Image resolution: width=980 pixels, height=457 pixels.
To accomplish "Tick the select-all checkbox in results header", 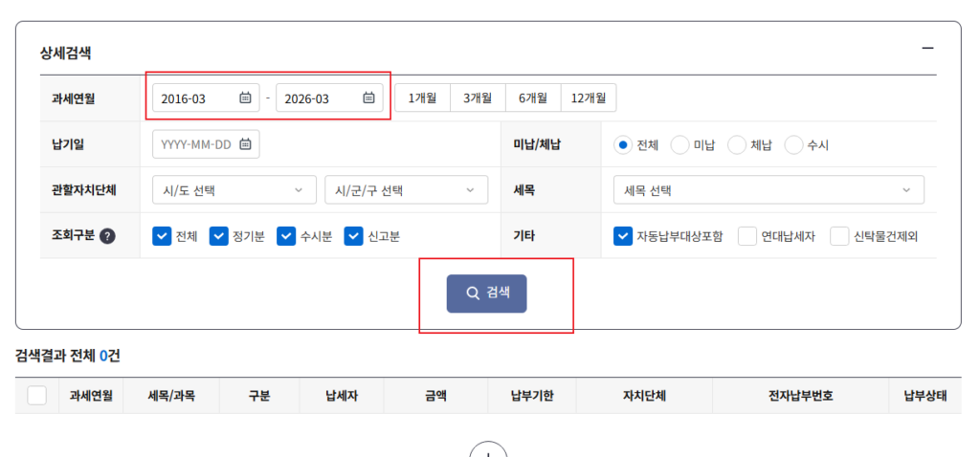I will (x=37, y=395).
